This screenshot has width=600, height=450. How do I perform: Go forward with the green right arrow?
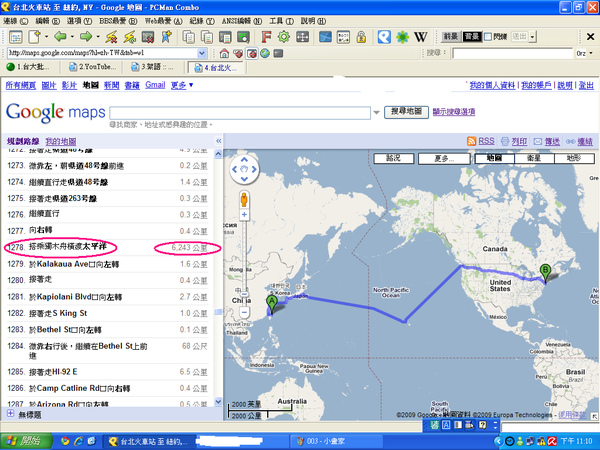[86, 37]
